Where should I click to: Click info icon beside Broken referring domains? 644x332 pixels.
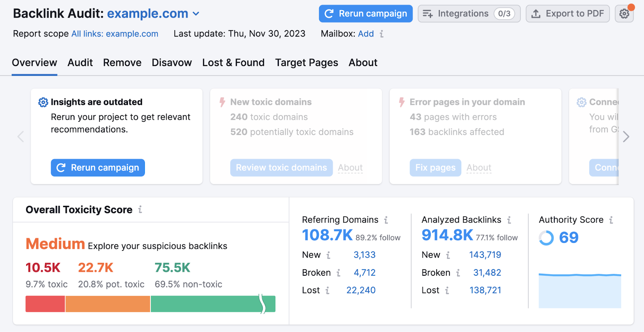pos(339,273)
